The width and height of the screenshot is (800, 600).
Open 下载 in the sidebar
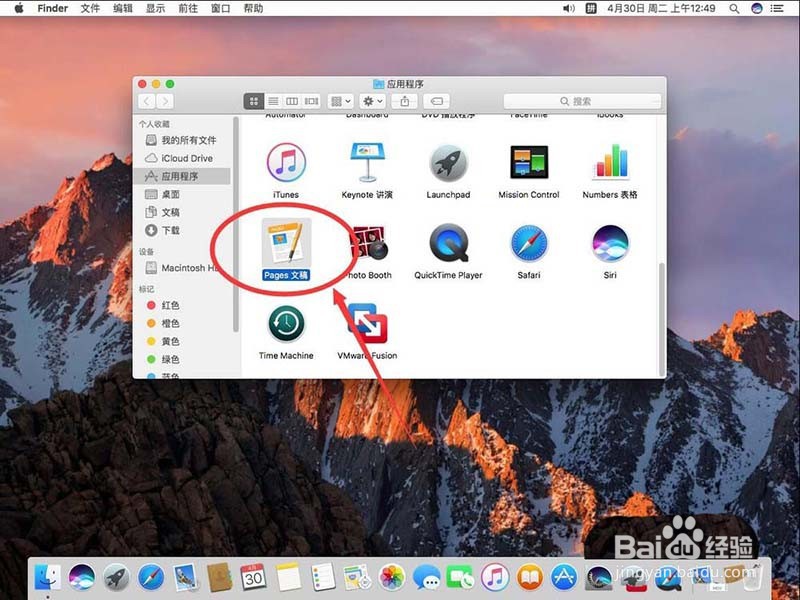181,230
